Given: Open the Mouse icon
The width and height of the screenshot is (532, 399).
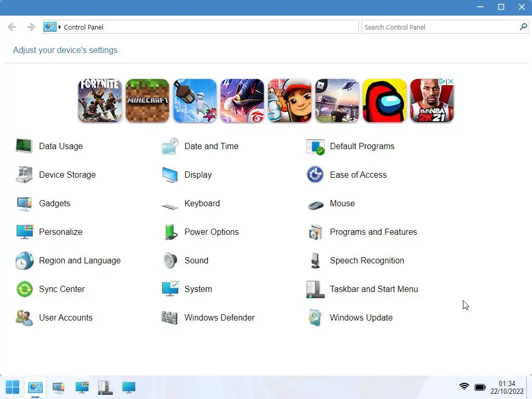Looking at the screenshot, I should coord(315,205).
